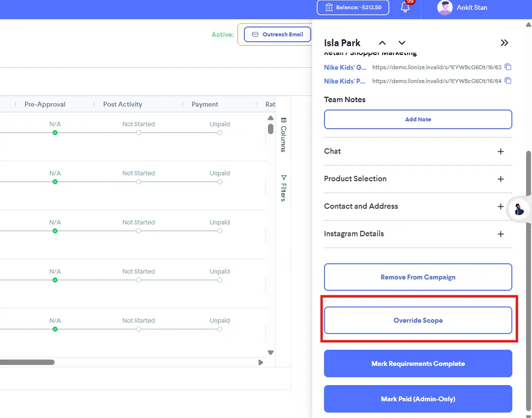Click the table vertical scrollbar thumb

[x=270, y=129]
